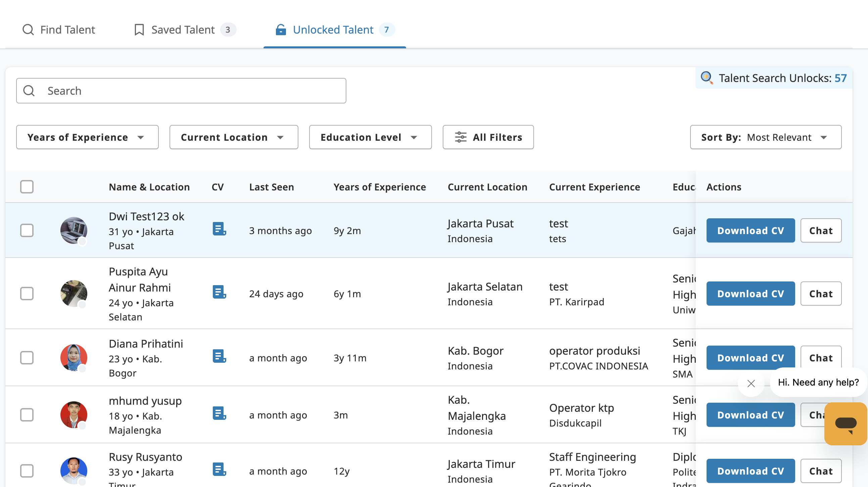Click the All Filters sliders icon
Image resolution: width=868 pixels, height=487 pixels.
[460, 137]
